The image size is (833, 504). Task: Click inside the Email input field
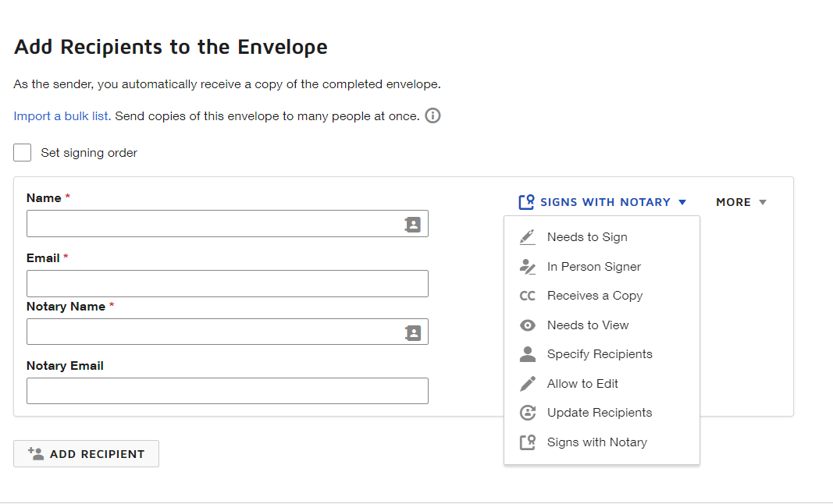[226, 283]
